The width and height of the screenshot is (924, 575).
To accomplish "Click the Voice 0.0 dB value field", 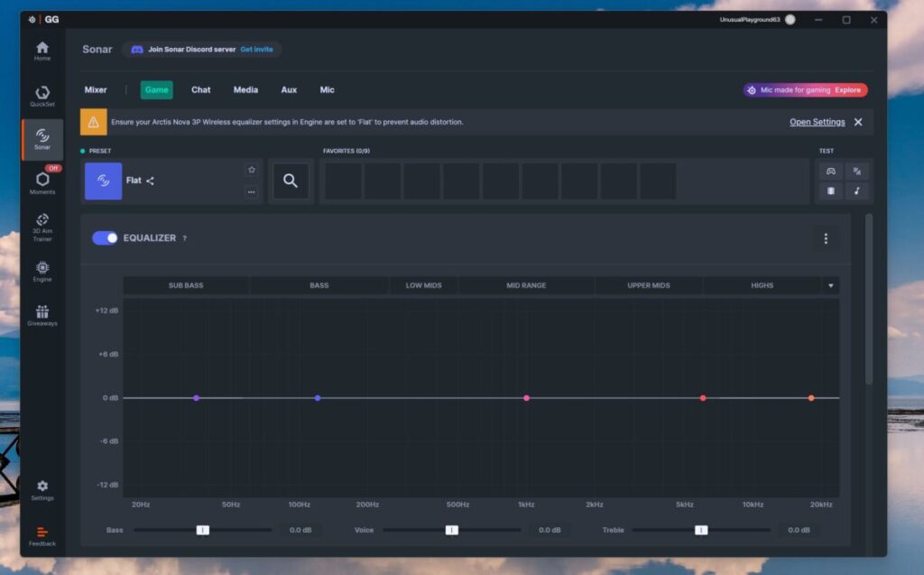I will [550, 530].
